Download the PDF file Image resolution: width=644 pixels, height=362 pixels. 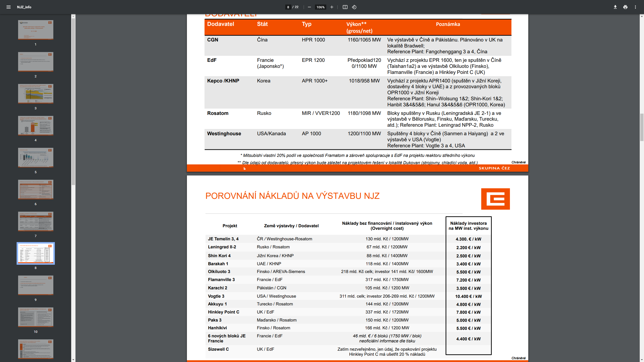point(615,7)
